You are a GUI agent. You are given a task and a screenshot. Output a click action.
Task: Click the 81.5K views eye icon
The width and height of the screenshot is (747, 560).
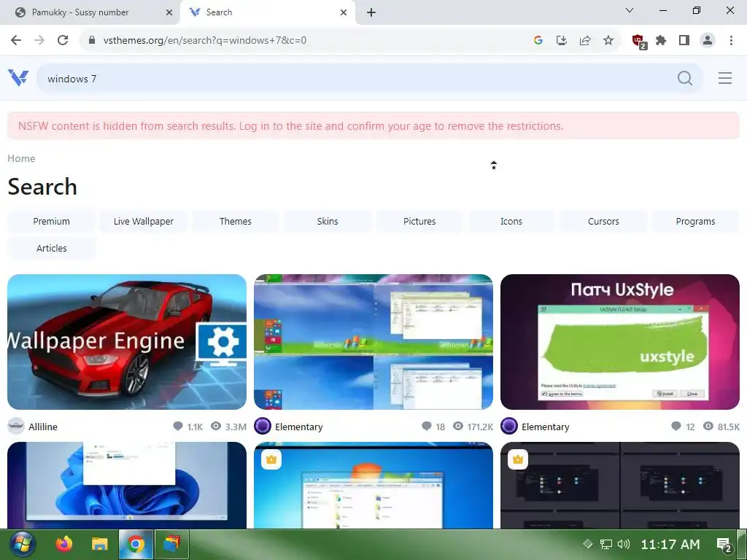tap(708, 426)
